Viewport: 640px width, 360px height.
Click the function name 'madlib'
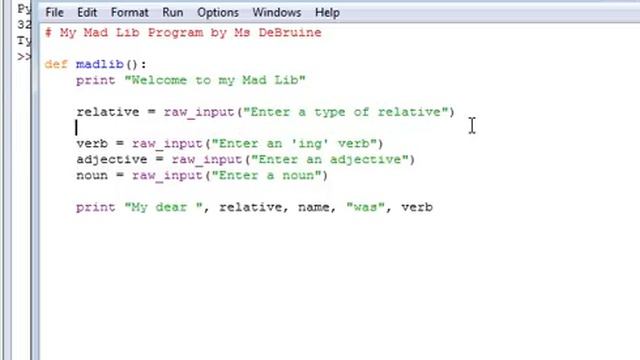point(100,64)
